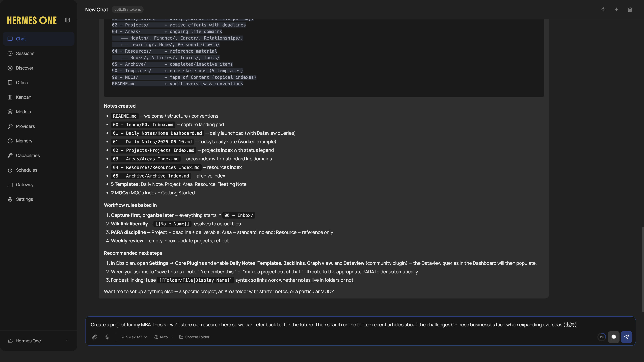Expand the Hermes One profile switcher
The width and height of the screenshot is (644, 362).
click(x=39, y=341)
